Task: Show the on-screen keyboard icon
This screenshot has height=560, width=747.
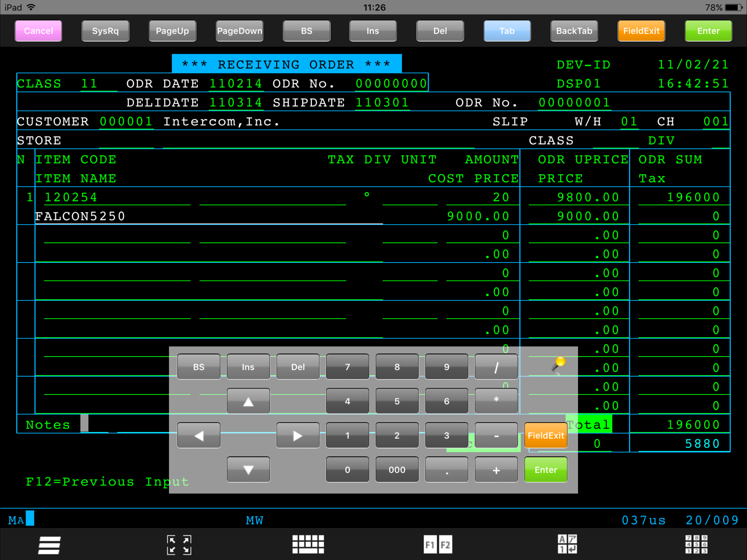Action: (x=308, y=544)
